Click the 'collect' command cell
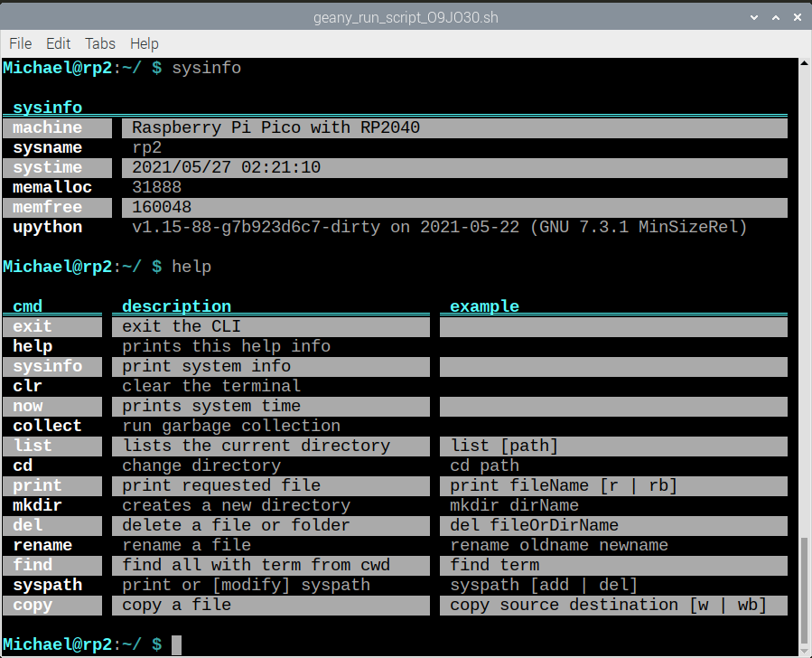The height and width of the screenshot is (658, 812). click(x=47, y=426)
